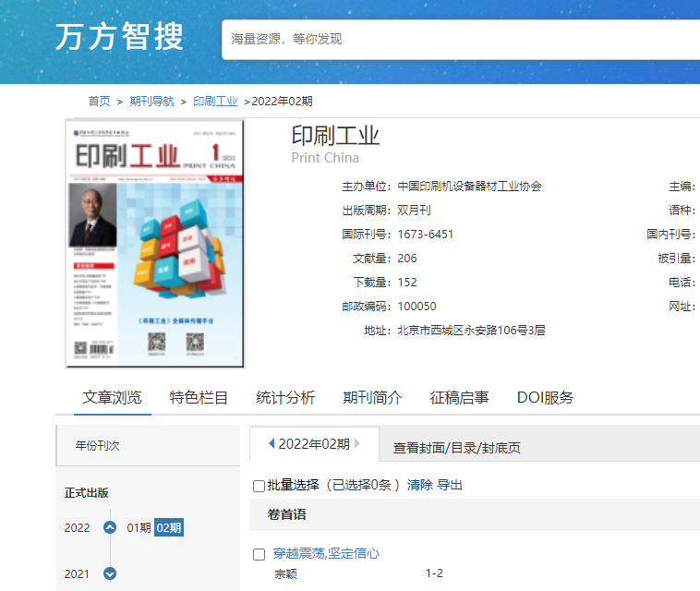Click 清除 to clear selection
Image resolution: width=700 pixels, height=591 pixels.
[x=419, y=485]
